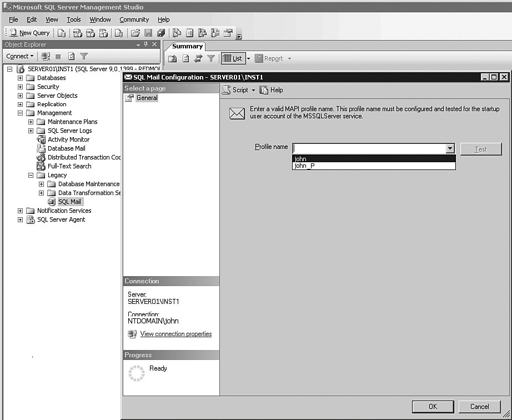Select the Summary tab
Viewport: 512px width, 420px height.
click(188, 46)
